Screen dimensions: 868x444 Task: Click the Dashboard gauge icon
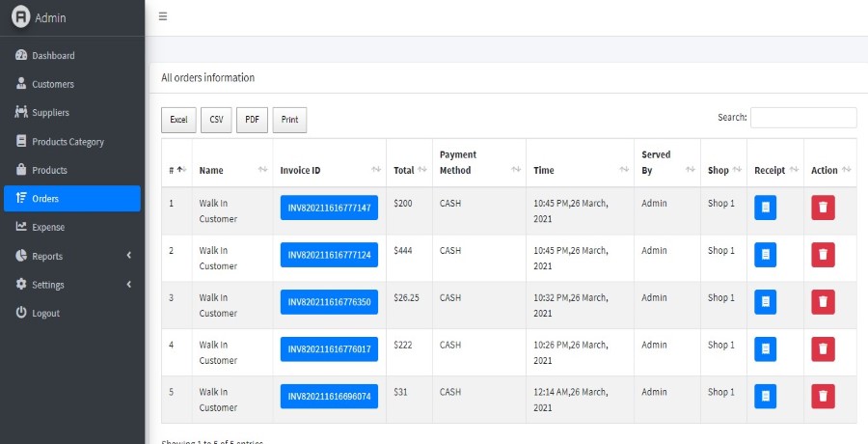(x=21, y=55)
